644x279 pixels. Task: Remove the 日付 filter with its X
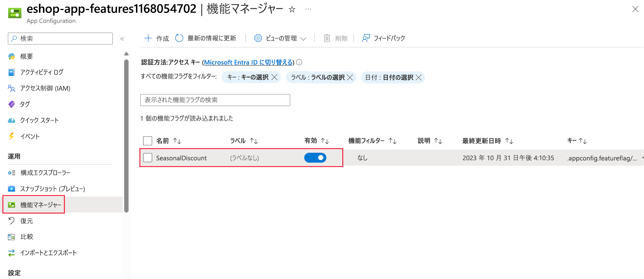[419, 77]
